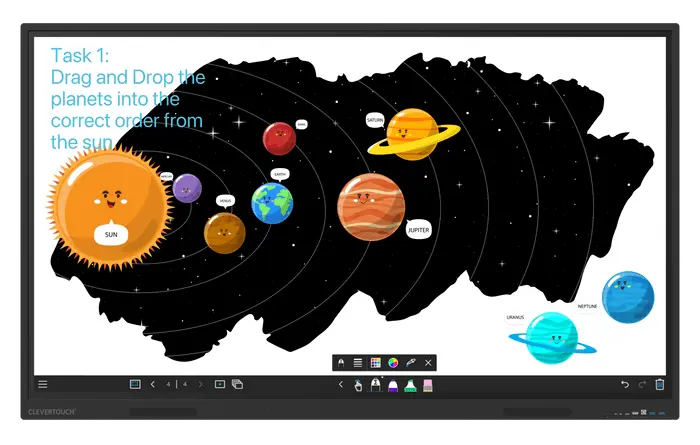Select the pink eraser tool

428,385
